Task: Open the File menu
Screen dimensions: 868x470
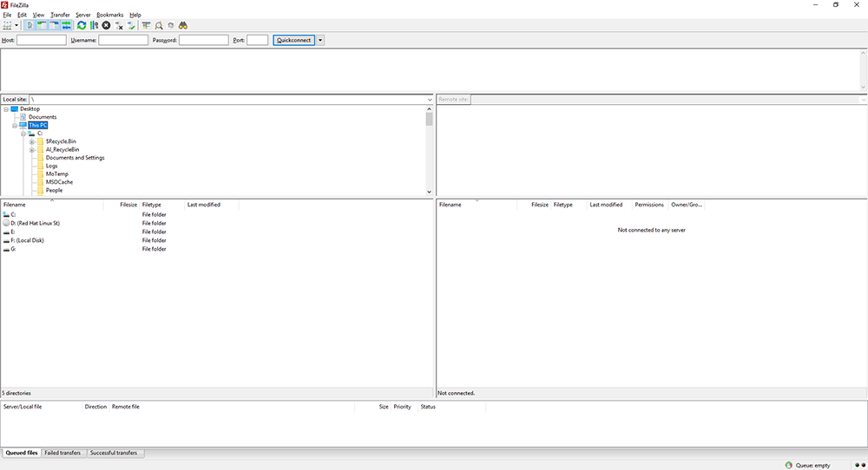Action: [x=7, y=15]
